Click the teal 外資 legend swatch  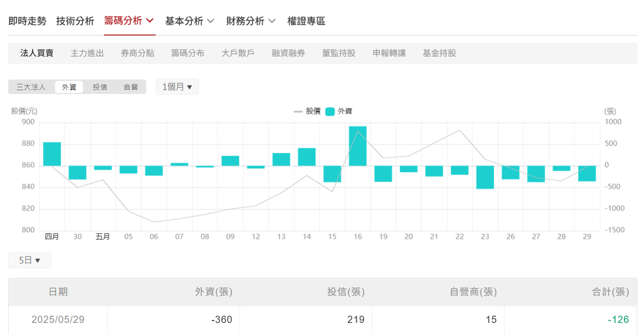(x=330, y=111)
